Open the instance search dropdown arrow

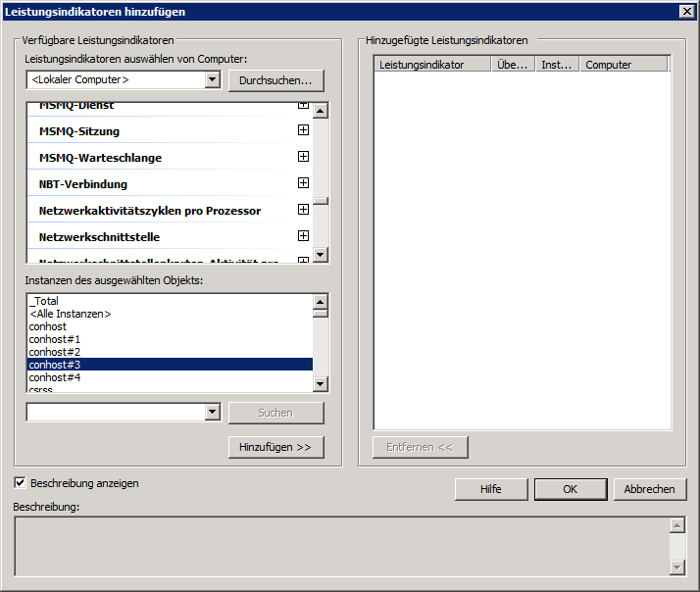pyautogui.click(x=213, y=413)
